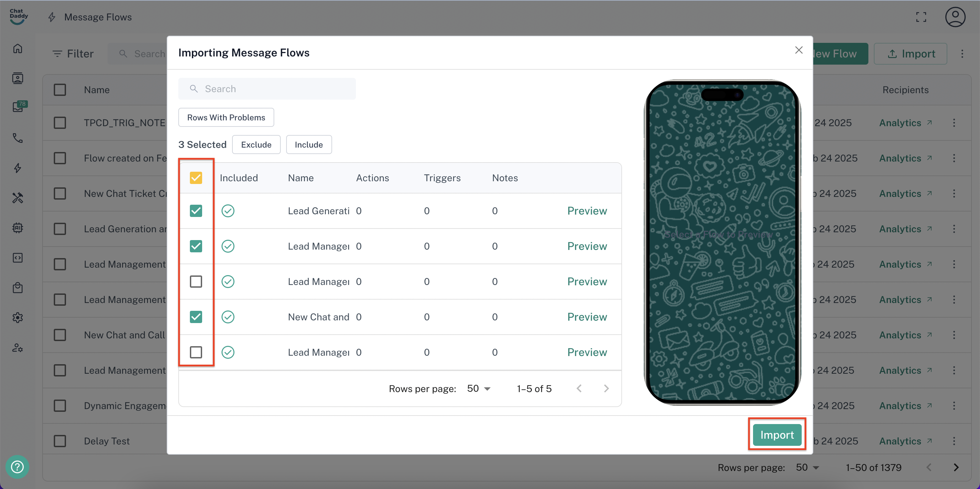Toggle the select-all checkbox in import table
The image size is (980, 489).
(196, 178)
